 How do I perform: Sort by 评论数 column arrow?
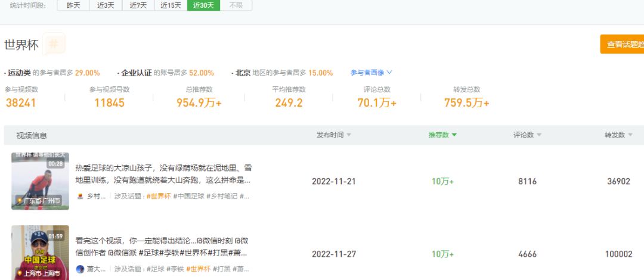(539, 135)
